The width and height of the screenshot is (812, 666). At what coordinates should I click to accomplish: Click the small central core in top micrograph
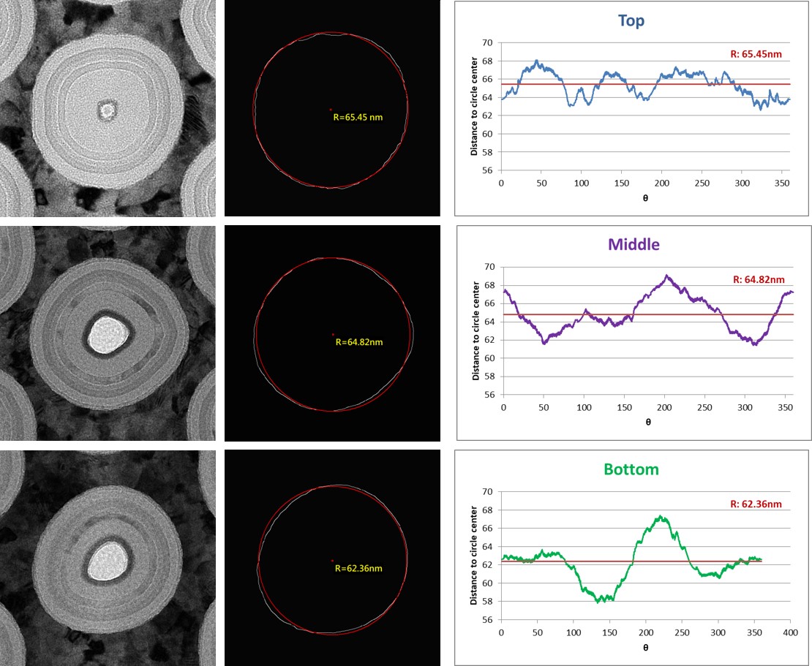click(x=108, y=110)
